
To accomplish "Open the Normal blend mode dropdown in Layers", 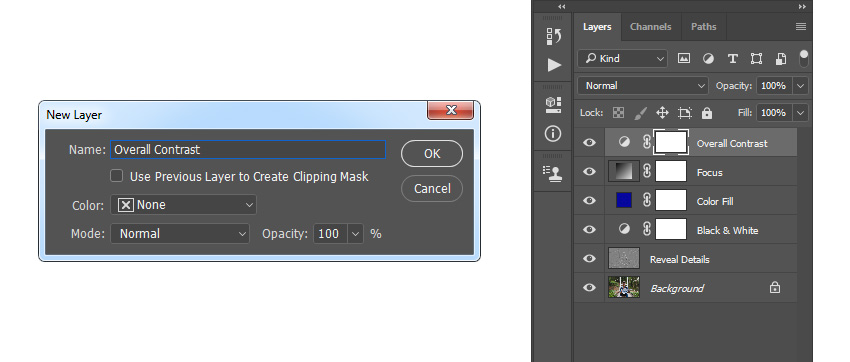I will pyautogui.click(x=643, y=86).
